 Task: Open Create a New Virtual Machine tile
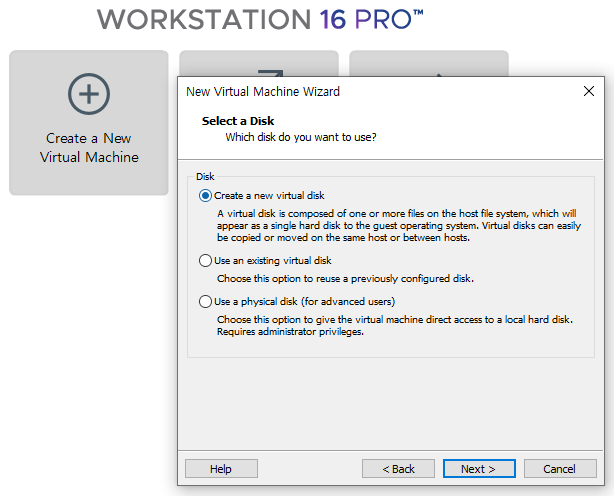[x=89, y=123]
